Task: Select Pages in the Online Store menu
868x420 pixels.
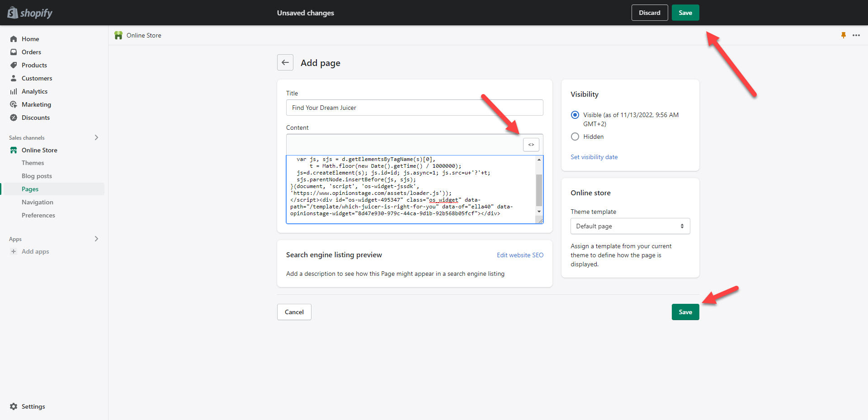Action: point(30,189)
